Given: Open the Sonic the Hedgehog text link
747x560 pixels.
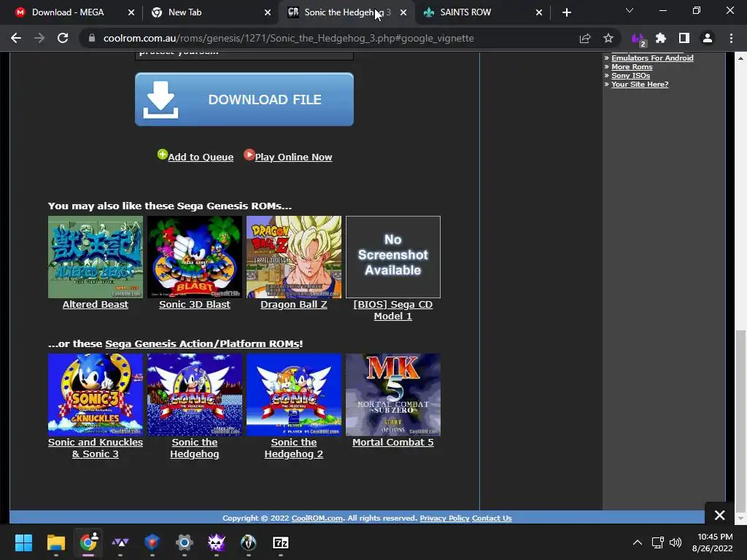Looking at the screenshot, I should click(194, 448).
